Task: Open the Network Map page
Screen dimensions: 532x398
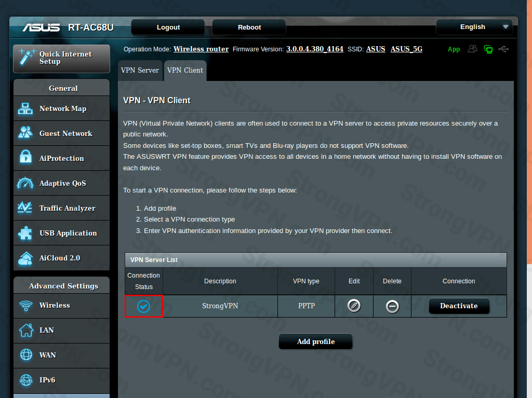Action: 61,108
